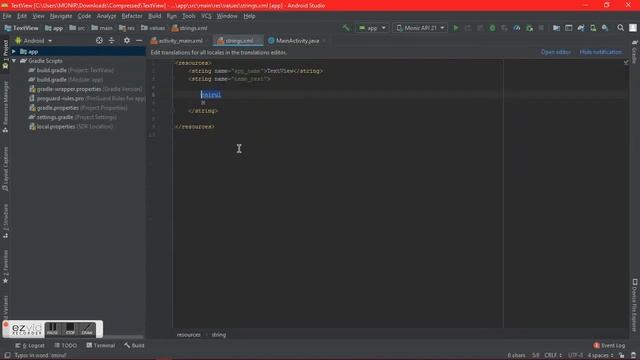Toggle tool window quick-access icon bottom-left
The image size is (640, 360).
[x=7, y=356]
